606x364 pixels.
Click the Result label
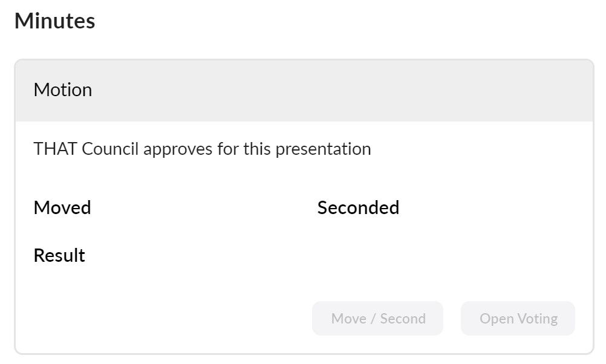59,255
